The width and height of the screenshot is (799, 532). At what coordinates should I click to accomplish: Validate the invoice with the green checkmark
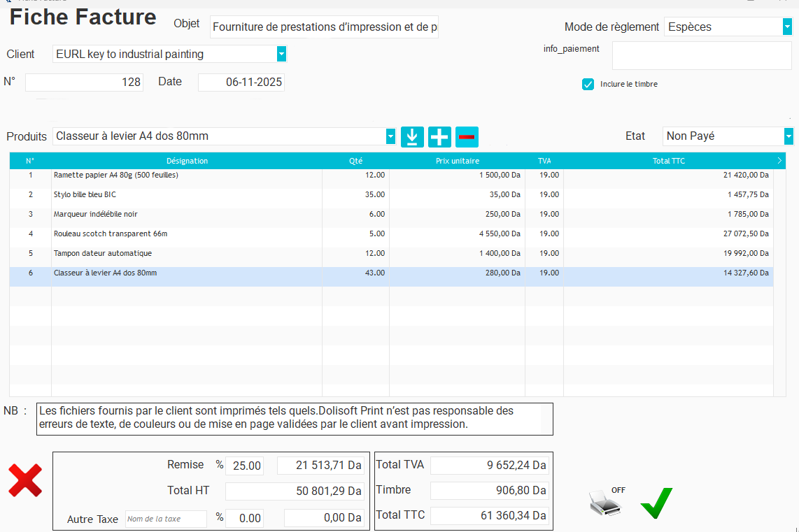[656, 501]
